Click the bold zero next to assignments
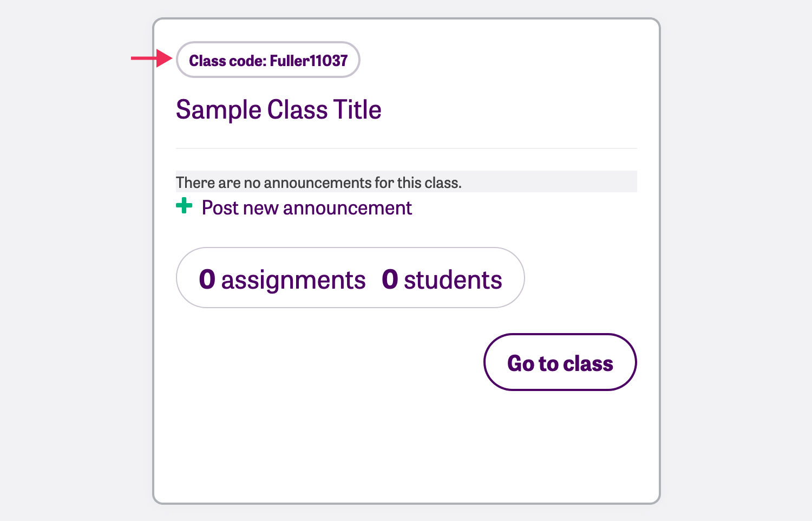This screenshot has width=812, height=521. (x=208, y=279)
